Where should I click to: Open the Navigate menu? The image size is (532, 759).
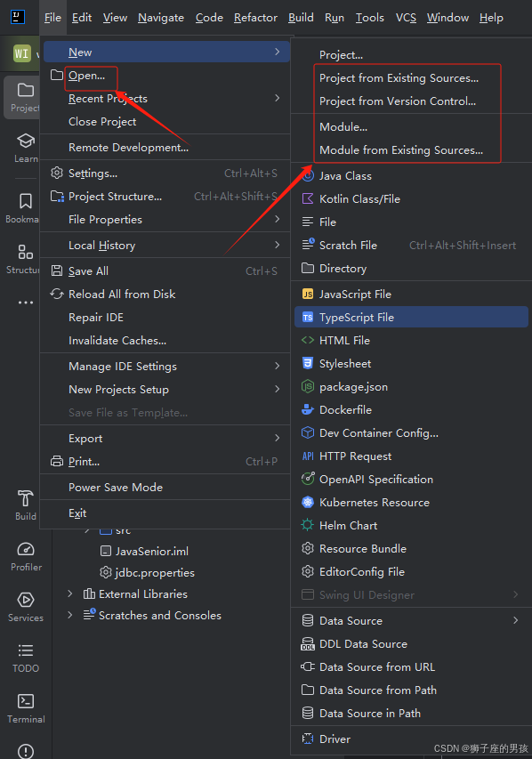coord(161,18)
